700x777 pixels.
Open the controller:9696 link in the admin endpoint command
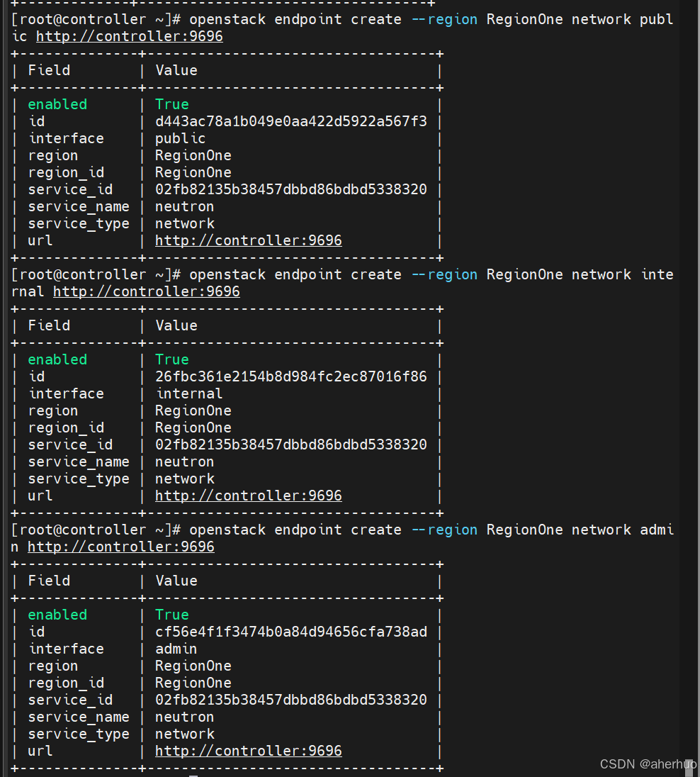[x=121, y=547]
